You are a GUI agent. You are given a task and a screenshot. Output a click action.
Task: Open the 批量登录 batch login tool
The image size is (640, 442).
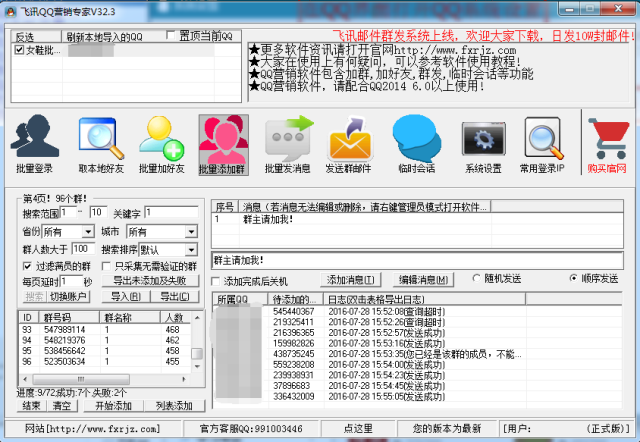pos(34,145)
